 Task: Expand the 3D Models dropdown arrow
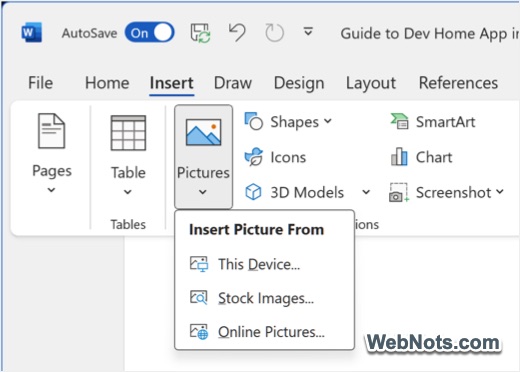click(366, 192)
